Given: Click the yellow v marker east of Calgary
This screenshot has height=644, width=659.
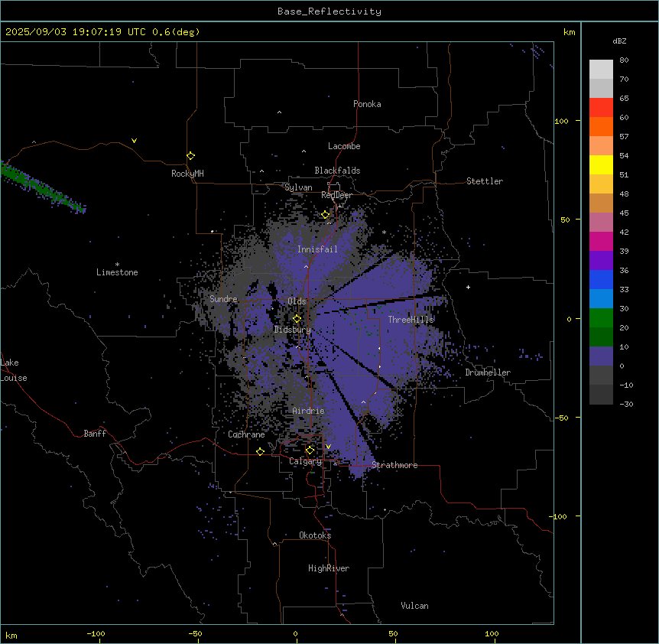Looking at the screenshot, I should pos(328,447).
